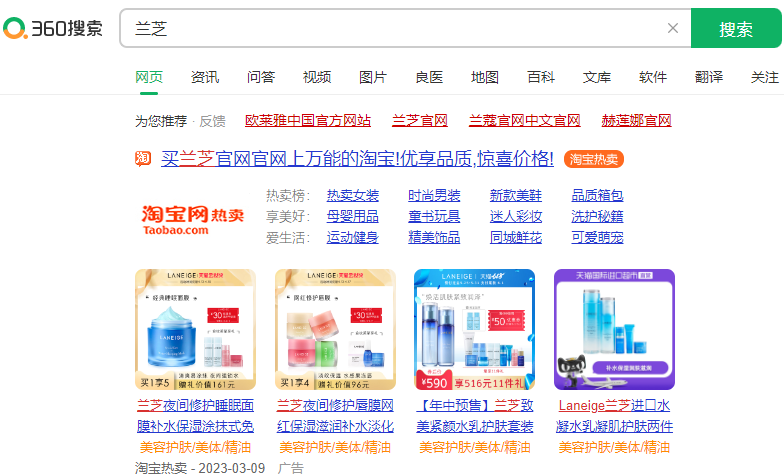784x476 pixels.
Task: Click the orange 淘 icon beside ad title
Action: [143, 158]
